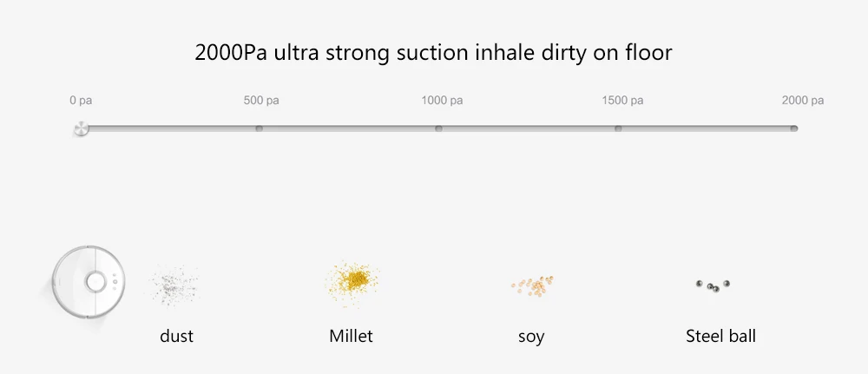
Task: Click the gray dust particles picture
Action: (174, 285)
